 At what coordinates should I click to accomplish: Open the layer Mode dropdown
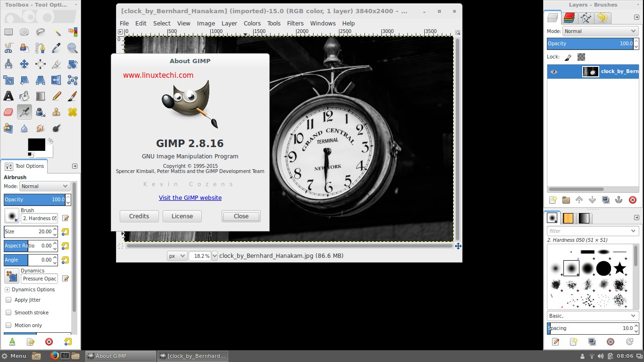point(601,31)
